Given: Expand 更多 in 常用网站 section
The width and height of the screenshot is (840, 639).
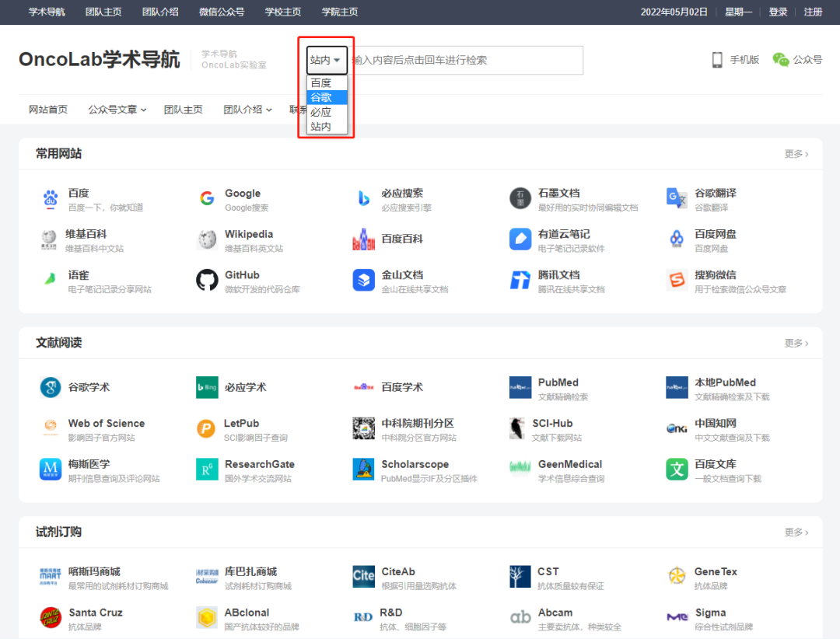Looking at the screenshot, I should (x=796, y=154).
